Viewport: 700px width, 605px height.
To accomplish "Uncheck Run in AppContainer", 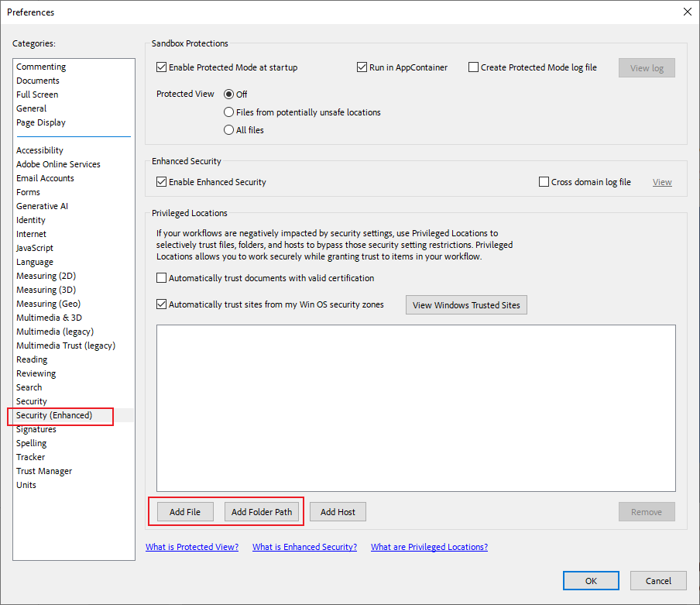I will coord(362,67).
